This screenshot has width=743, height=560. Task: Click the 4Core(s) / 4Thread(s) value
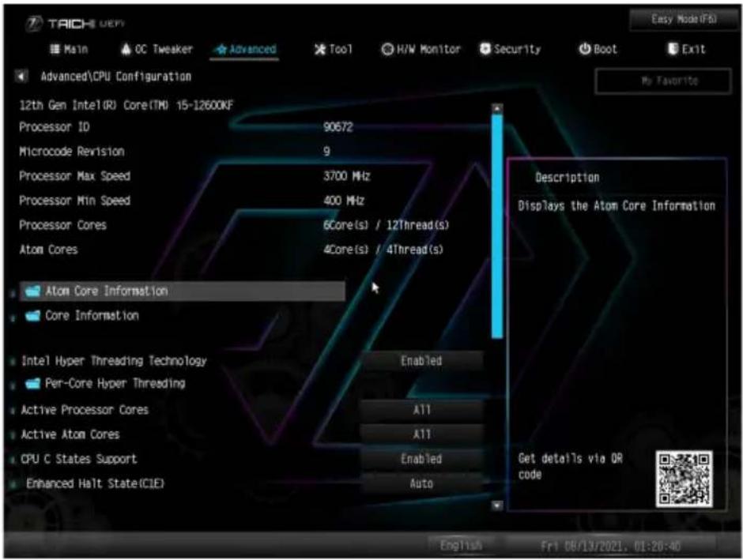(x=383, y=250)
